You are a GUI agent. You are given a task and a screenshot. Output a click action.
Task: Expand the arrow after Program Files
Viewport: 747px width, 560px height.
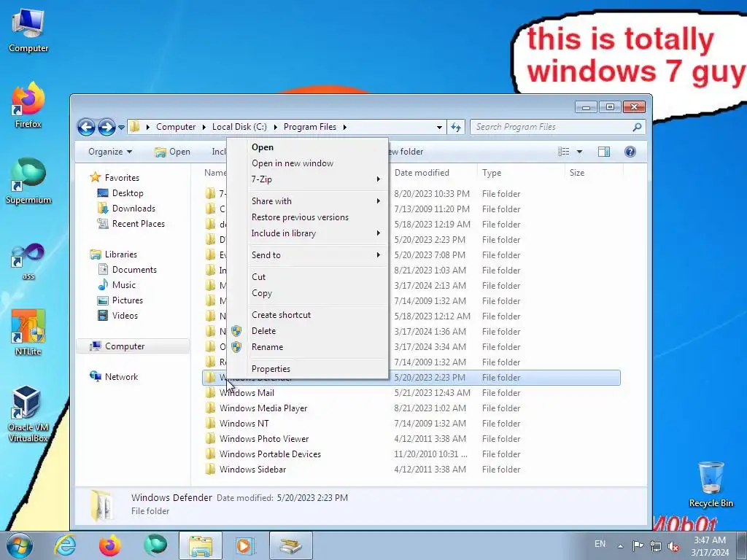pyautogui.click(x=344, y=127)
